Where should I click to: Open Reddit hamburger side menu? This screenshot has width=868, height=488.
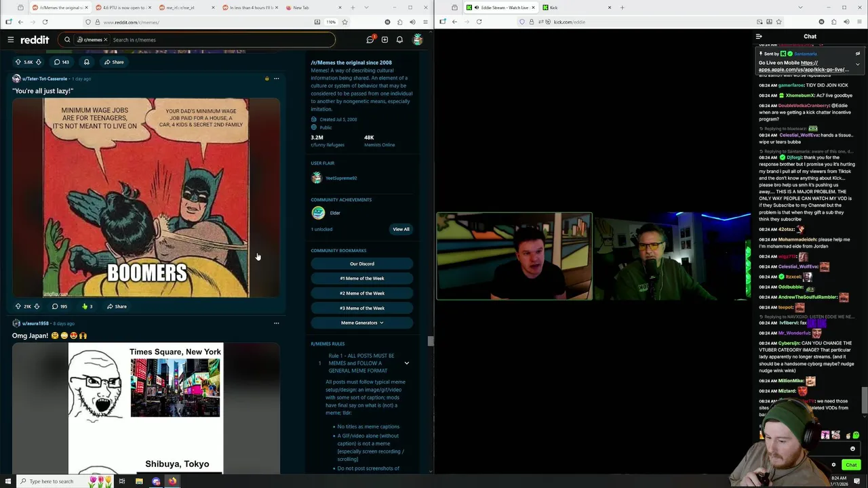pos(10,40)
